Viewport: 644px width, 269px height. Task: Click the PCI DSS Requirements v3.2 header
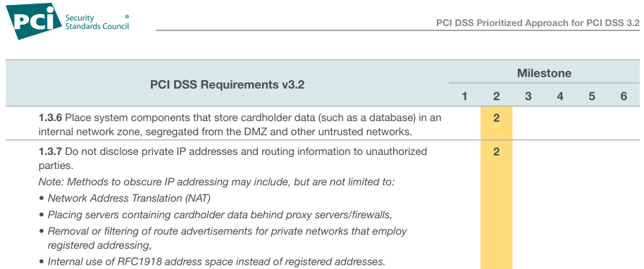click(227, 85)
